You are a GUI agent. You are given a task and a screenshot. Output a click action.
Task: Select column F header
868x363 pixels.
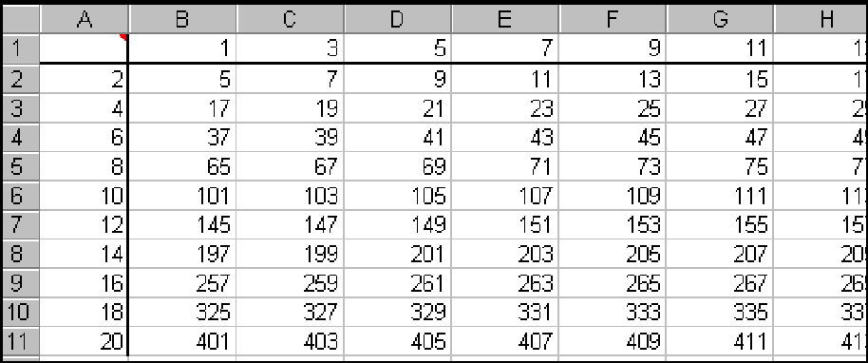[612, 20]
